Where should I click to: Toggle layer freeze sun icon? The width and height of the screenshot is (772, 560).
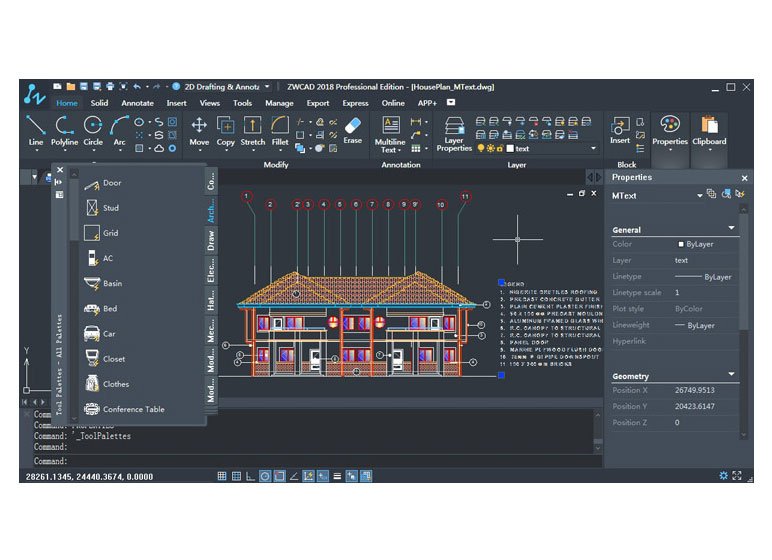[x=490, y=148]
